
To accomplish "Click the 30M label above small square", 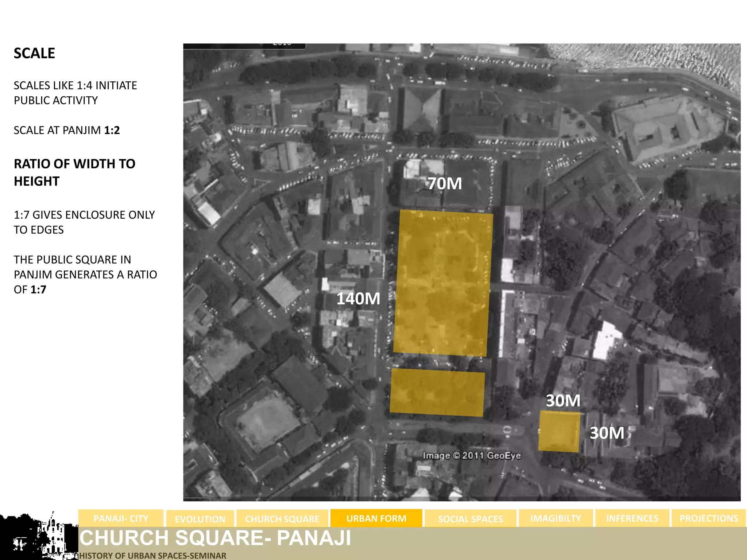I will point(563,400).
